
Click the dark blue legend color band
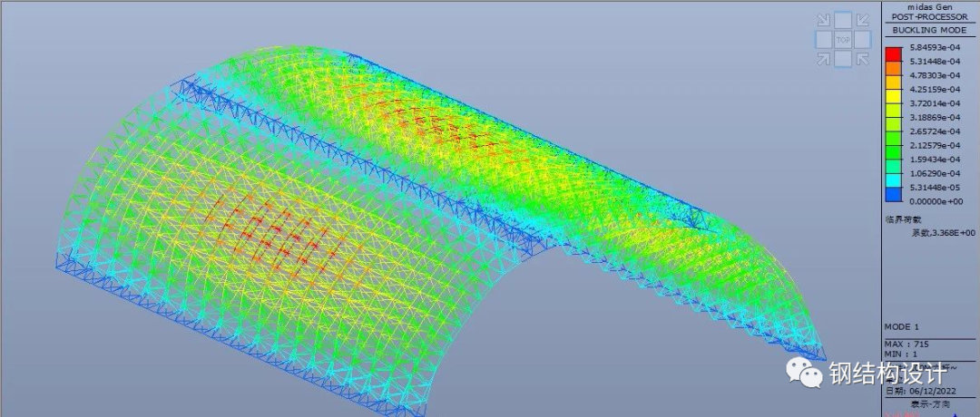tap(894, 194)
